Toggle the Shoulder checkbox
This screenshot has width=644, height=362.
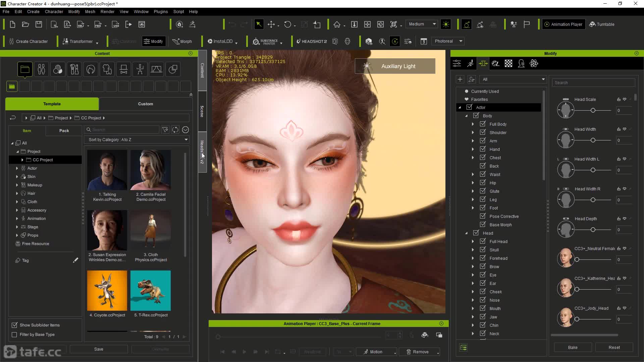[483, 132]
